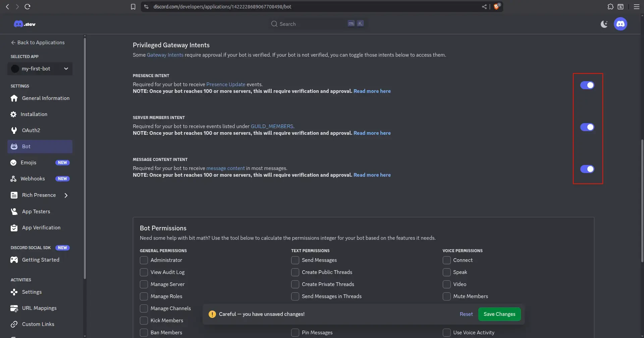Click the Brave shields icon

point(496,7)
